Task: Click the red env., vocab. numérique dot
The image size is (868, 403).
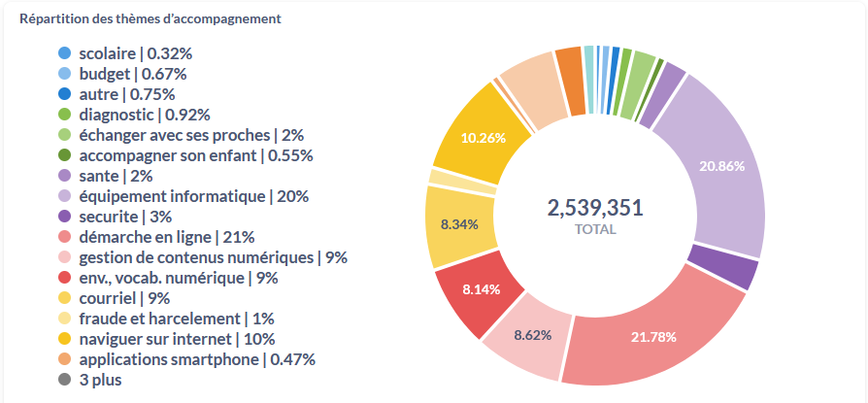Action: tap(65, 278)
